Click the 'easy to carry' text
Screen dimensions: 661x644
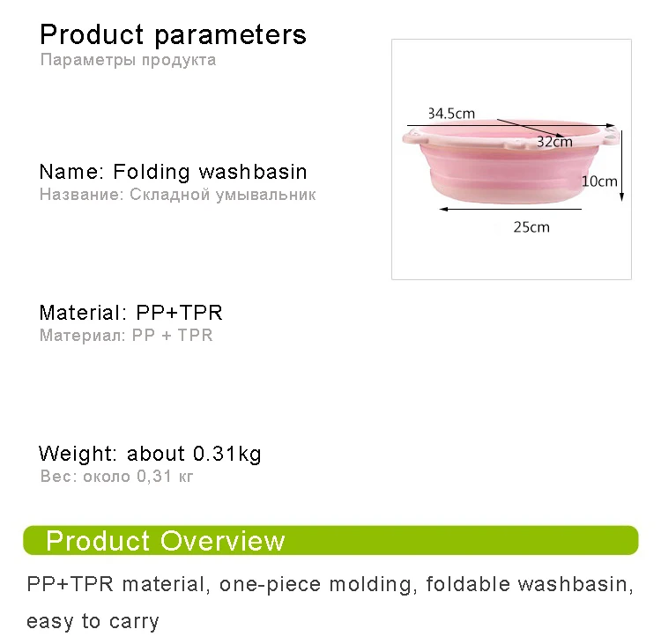click(x=93, y=621)
